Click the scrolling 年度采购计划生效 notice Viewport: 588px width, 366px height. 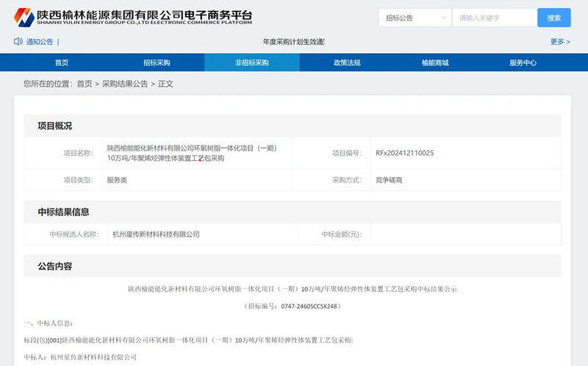[293, 42]
